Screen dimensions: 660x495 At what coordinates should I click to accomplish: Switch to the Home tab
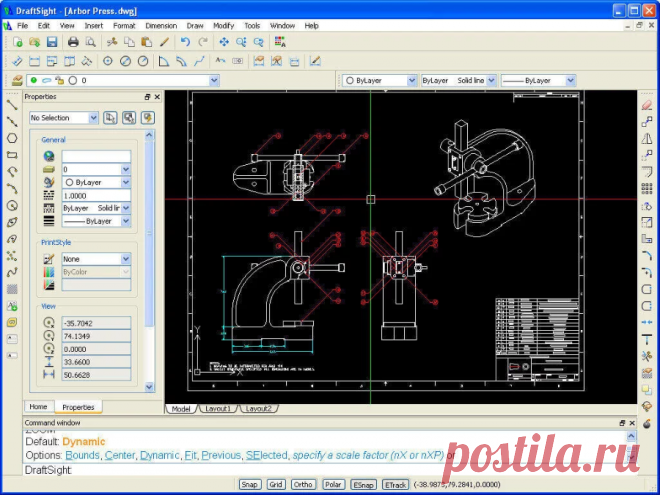click(38, 407)
